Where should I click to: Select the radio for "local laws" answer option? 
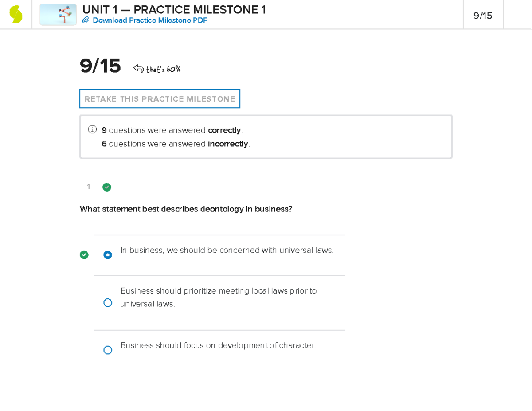coord(108,302)
